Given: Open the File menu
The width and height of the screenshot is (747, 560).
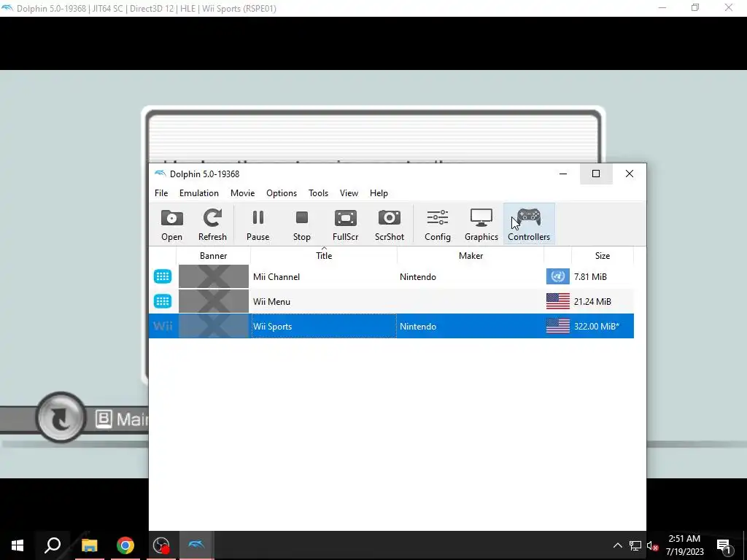Looking at the screenshot, I should pos(161,192).
